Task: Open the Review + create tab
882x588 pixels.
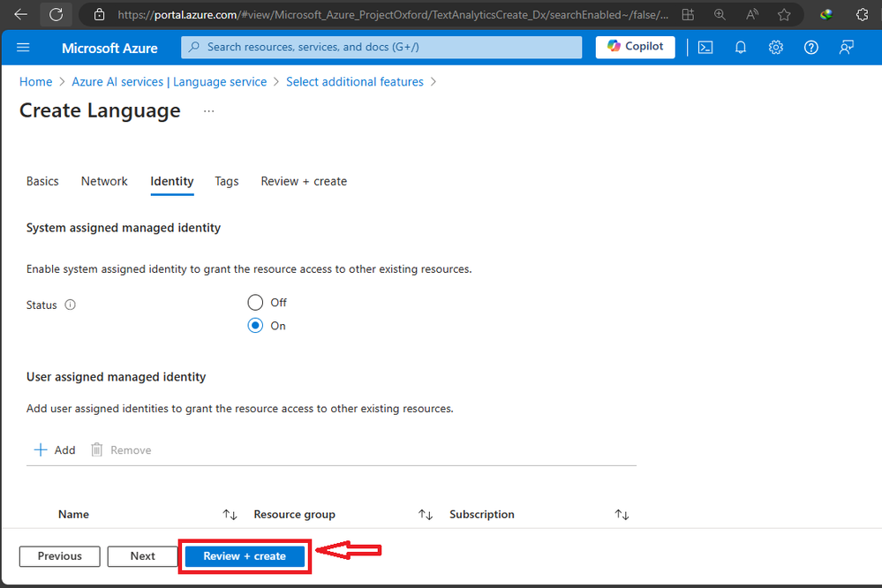Action: (x=304, y=181)
